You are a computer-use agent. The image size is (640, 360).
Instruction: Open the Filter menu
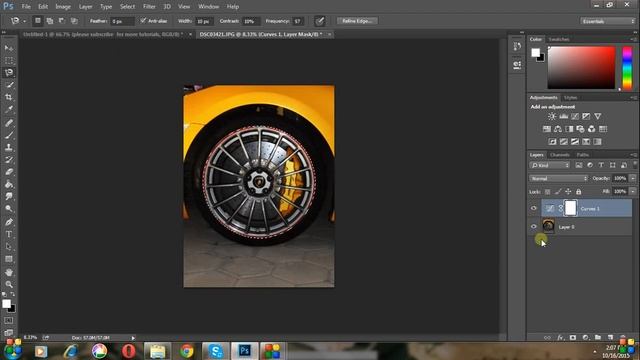point(149,7)
